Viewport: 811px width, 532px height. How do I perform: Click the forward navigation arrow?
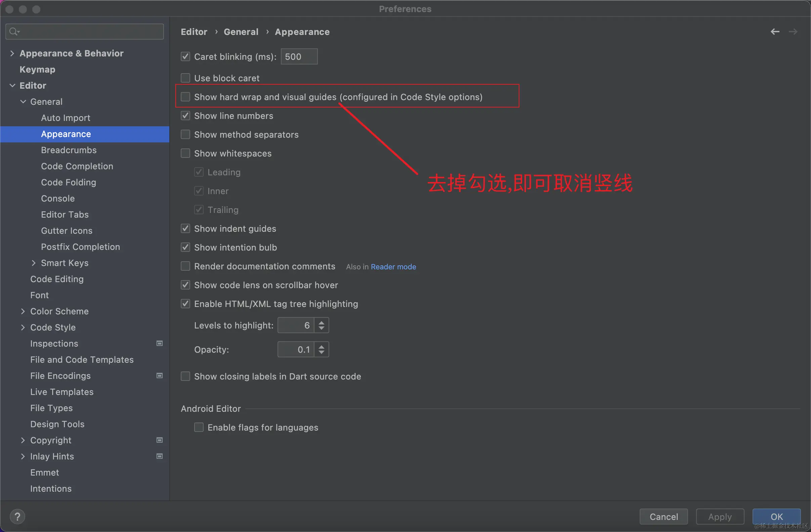click(x=793, y=32)
